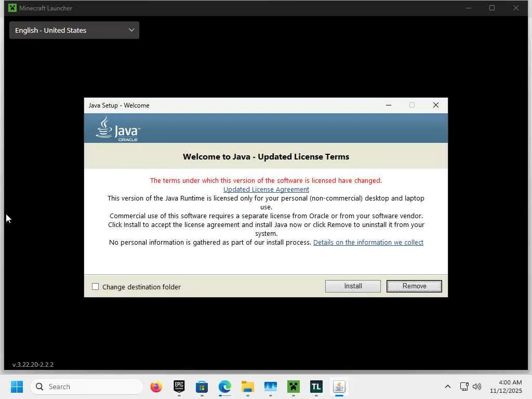Image resolution: width=532 pixels, height=399 pixels.
Task: Open the volume tray icon
Action: [477, 387]
